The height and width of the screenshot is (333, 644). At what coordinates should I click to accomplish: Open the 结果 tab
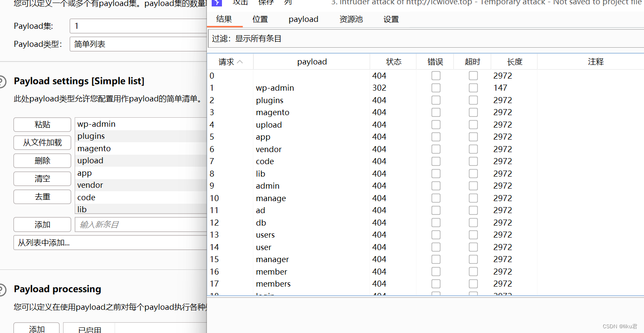click(x=224, y=19)
